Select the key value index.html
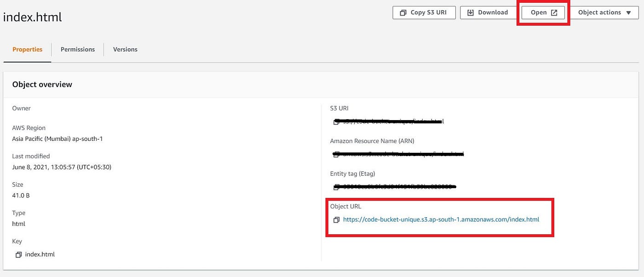 [40, 254]
